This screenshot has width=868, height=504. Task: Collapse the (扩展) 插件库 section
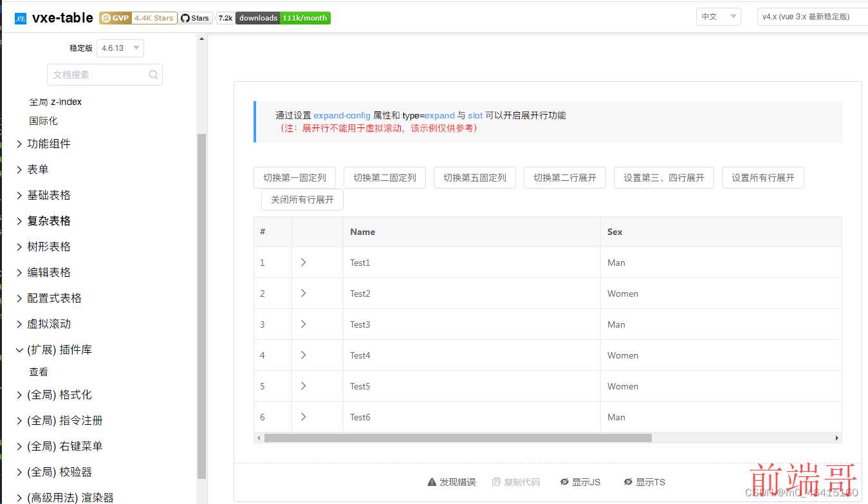53,350
